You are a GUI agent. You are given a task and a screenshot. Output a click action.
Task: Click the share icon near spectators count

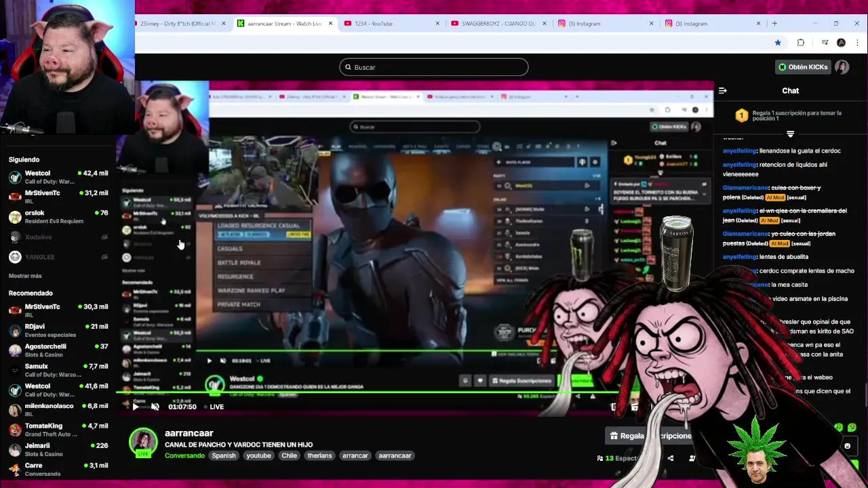click(671, 458)
